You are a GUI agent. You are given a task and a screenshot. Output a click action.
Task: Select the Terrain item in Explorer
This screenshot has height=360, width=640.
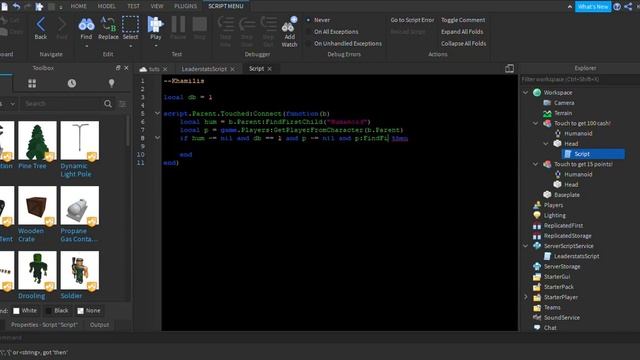[562, 113]
